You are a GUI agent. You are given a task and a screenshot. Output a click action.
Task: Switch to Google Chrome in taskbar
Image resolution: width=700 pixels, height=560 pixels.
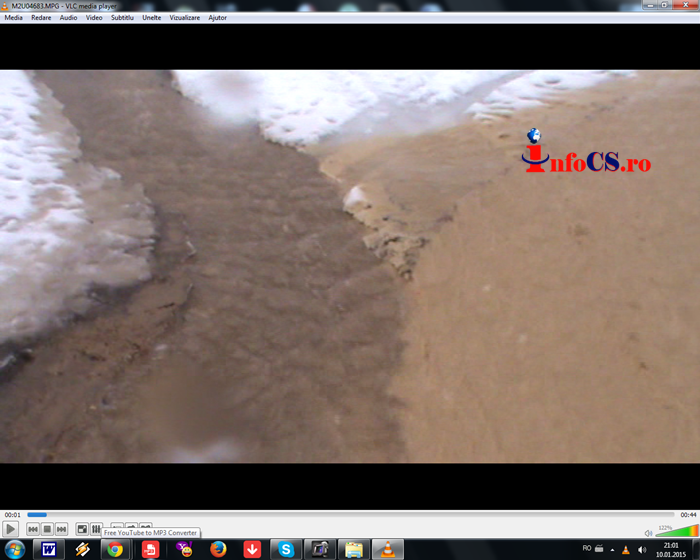click(115, 549)
